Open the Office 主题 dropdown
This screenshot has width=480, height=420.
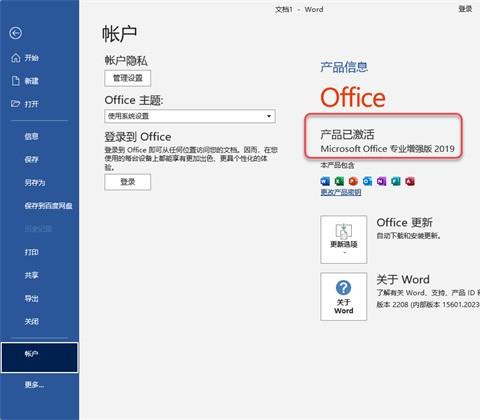coord(190,116)
